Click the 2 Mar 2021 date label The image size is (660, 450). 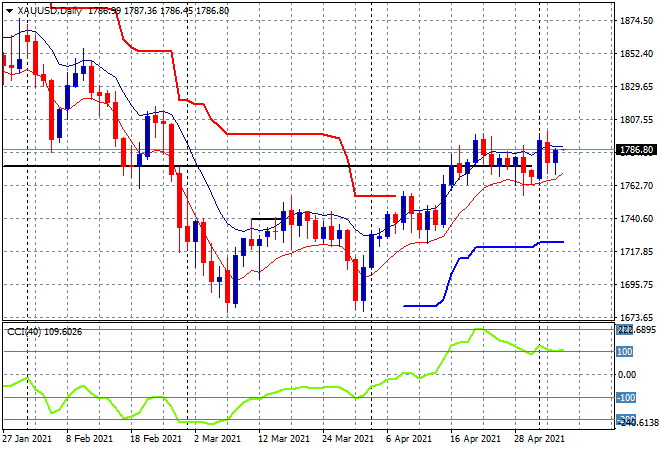pyautogui.click(x=217, y=439)
